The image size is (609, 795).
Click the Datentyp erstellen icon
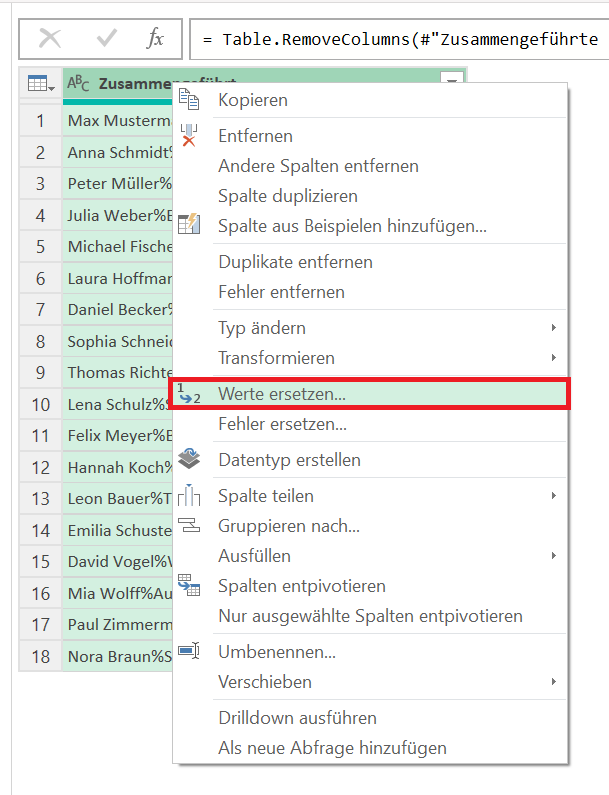(x=189, y=459)
